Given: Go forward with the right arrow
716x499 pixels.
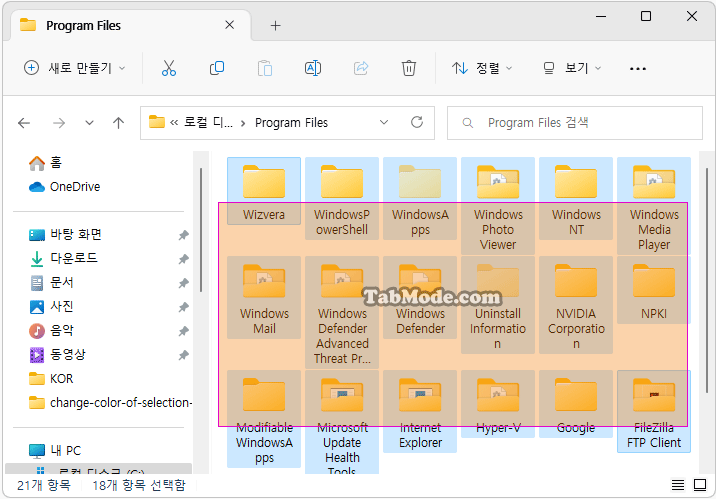Looking at the screenshot, I should (x=59, y=123).
